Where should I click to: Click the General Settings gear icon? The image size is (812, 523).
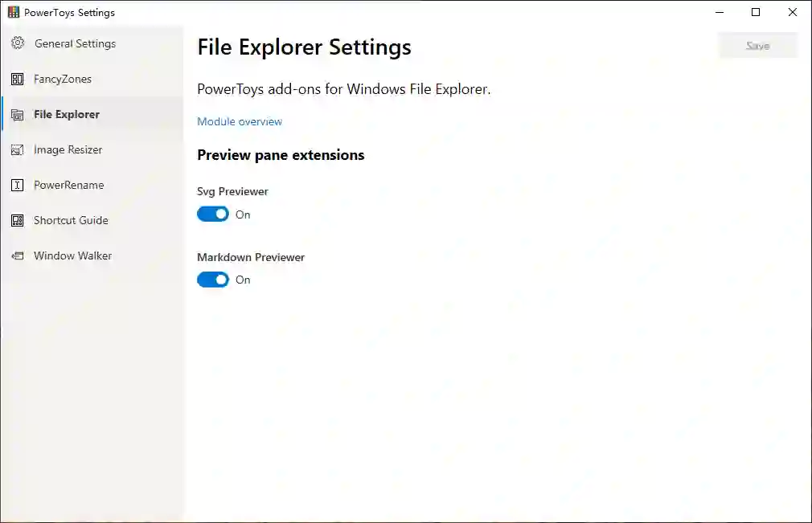point(18,43)
